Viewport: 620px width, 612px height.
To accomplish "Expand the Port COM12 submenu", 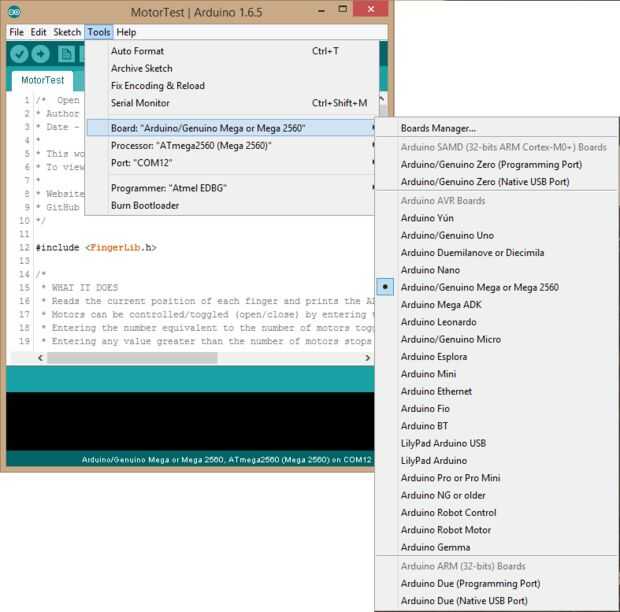I will pyautogui.click(x=230, y=163).
